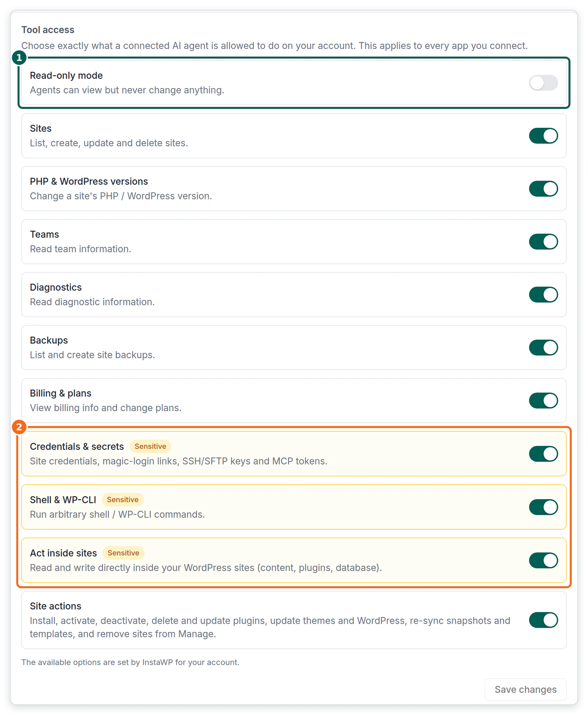The width and height of the screenshot is (588, 715).
Task: Toggle Site actions access off
Action: 543,620
